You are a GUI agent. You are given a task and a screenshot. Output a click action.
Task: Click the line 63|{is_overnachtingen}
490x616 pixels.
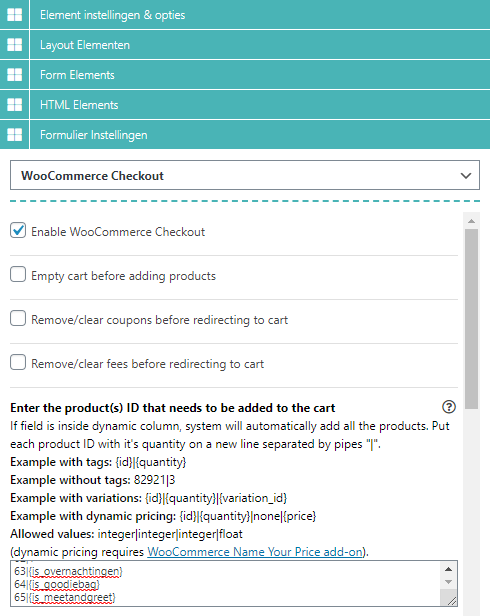coord(68,571)
